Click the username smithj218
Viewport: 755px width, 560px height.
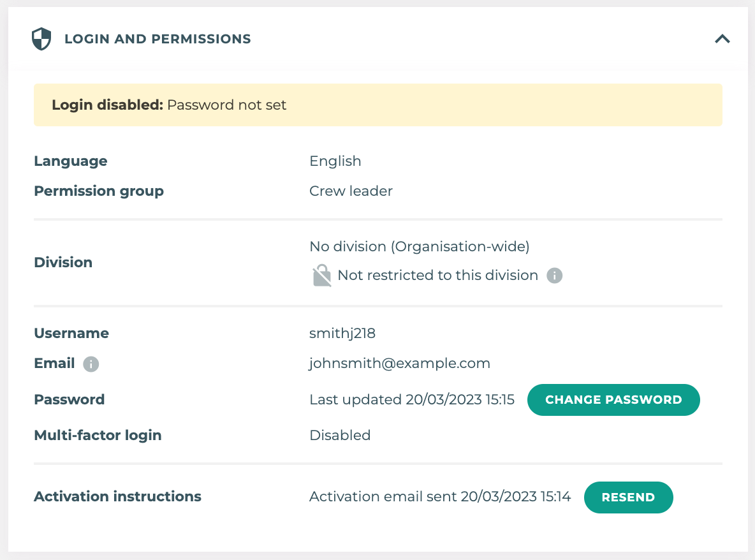click(x=342, y=333)
